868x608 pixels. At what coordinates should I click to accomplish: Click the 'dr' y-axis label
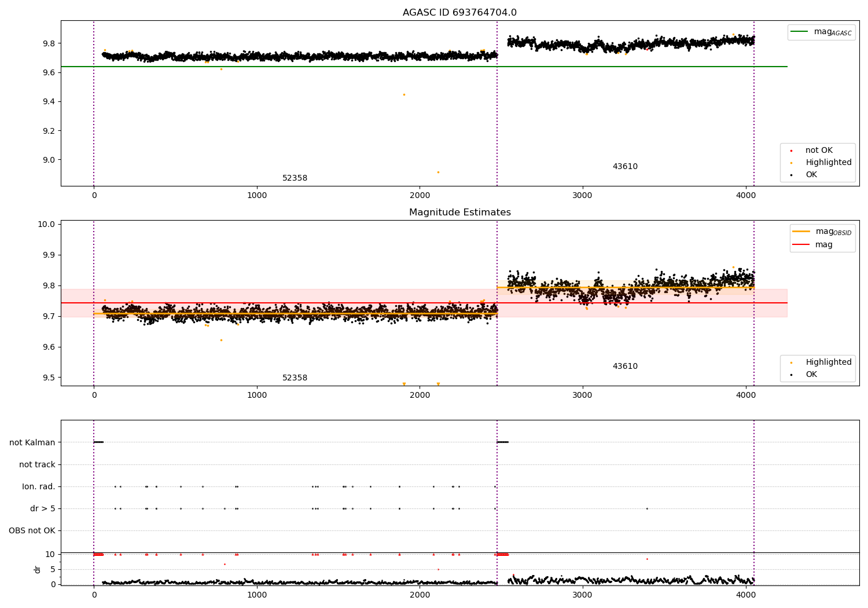coord(38,569)
